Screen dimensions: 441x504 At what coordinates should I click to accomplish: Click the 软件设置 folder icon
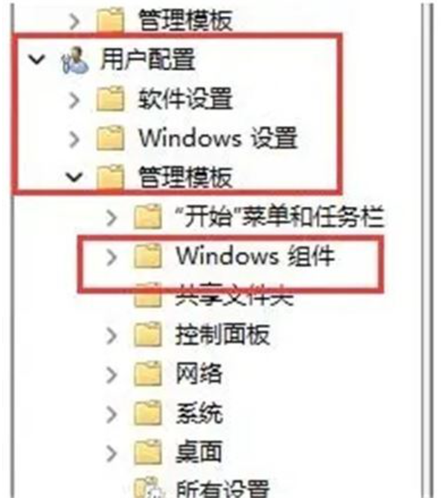pyautogui.click(x=110, y=99)
